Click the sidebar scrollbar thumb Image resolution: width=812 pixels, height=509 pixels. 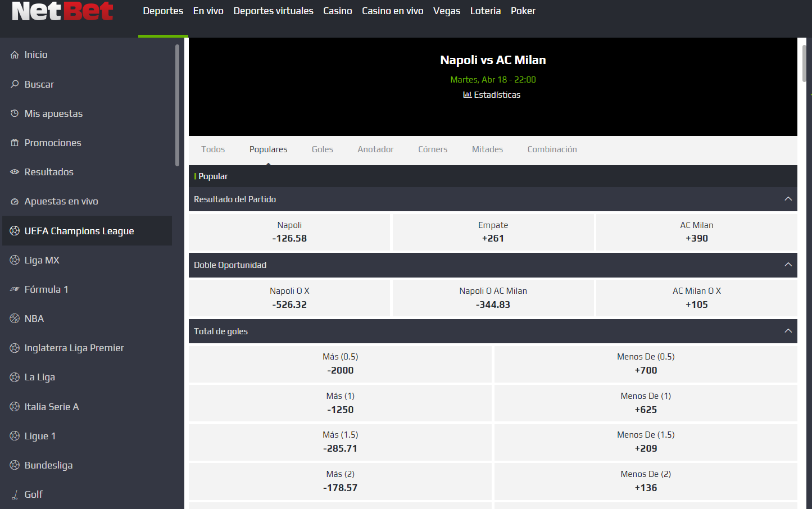(177, 105)
